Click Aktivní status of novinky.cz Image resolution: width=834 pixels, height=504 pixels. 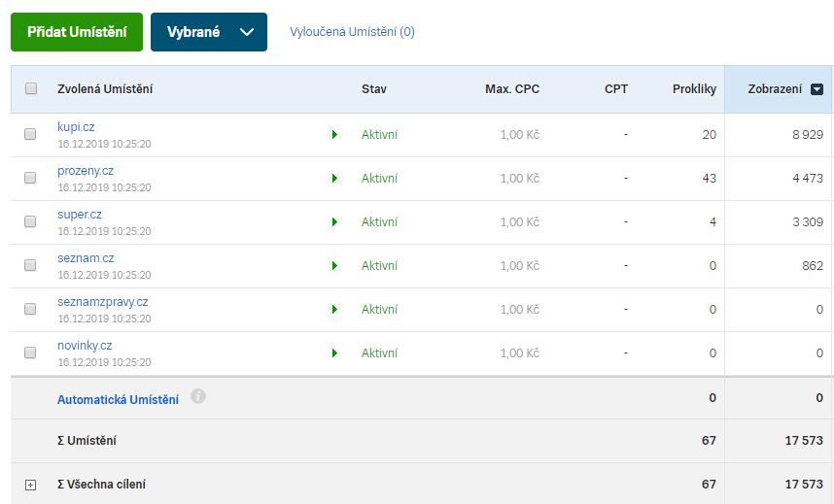coord(379,353)
